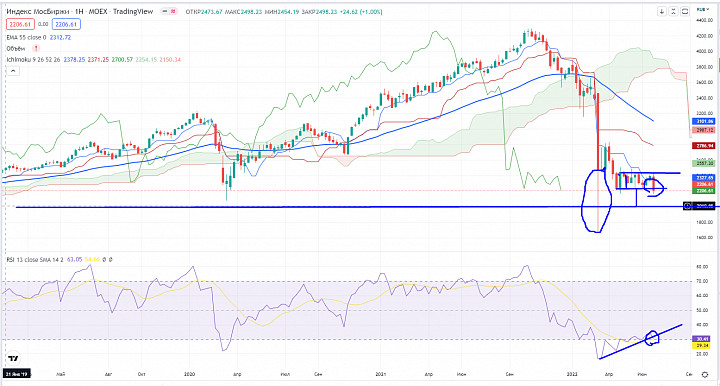720x386 pixels.
Task: Click the yellow 29.34 RSI value label
Action: click(702, 346)
